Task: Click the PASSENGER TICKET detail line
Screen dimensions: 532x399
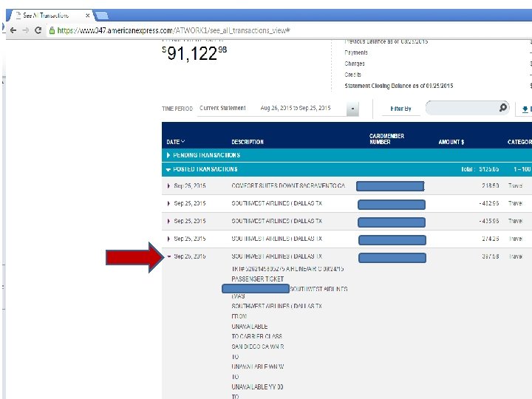Action: [x=258, y=279]
